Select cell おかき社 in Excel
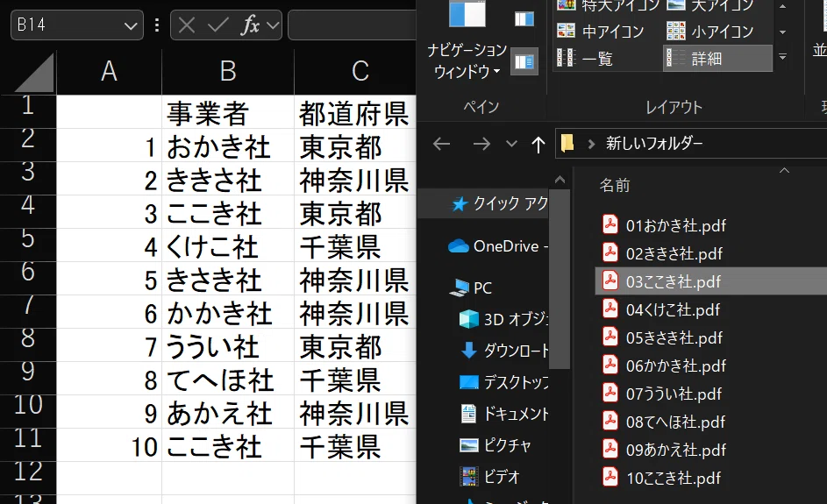This screenshot has height=504, width=827. coord(228,146)
